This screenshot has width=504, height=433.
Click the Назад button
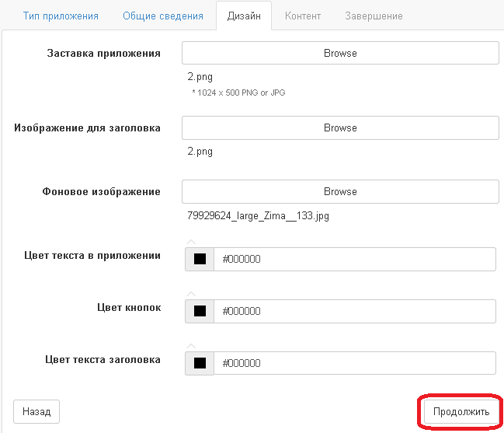(36, 411)
